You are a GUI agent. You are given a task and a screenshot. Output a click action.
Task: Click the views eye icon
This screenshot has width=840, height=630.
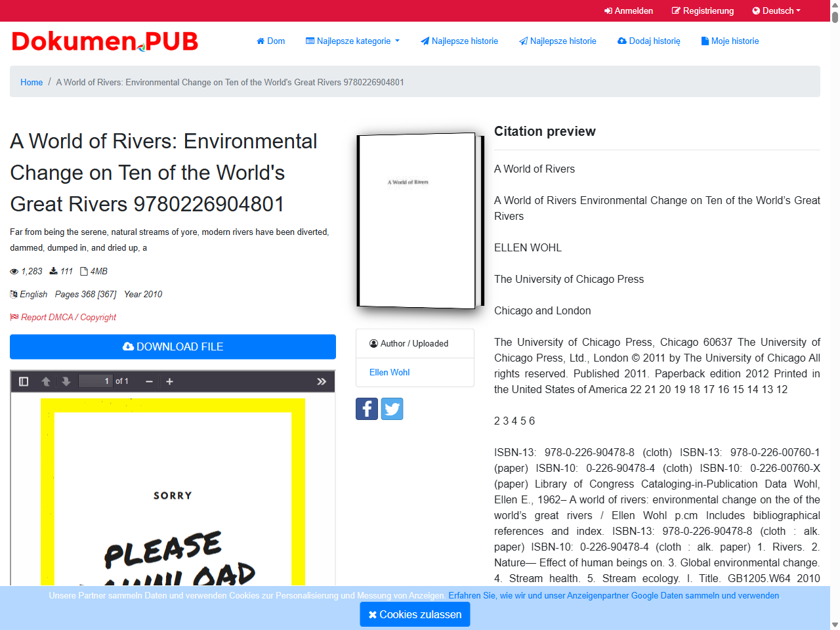[14, 271]
